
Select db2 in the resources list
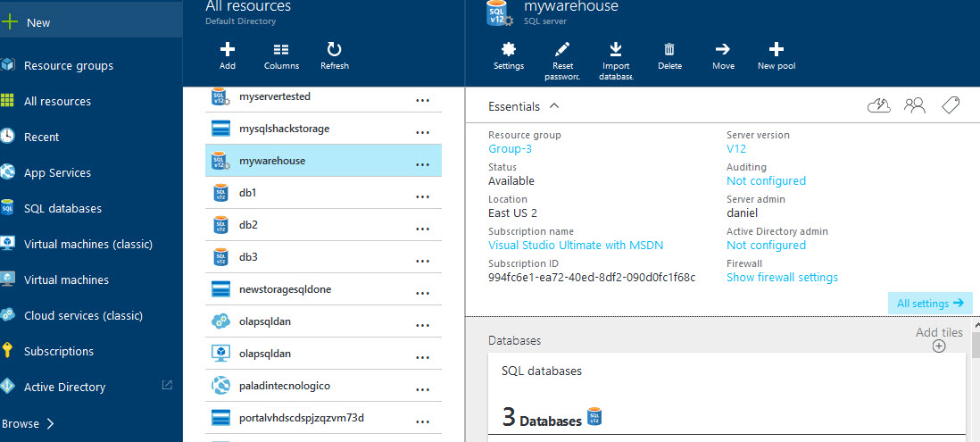[249, 225]
